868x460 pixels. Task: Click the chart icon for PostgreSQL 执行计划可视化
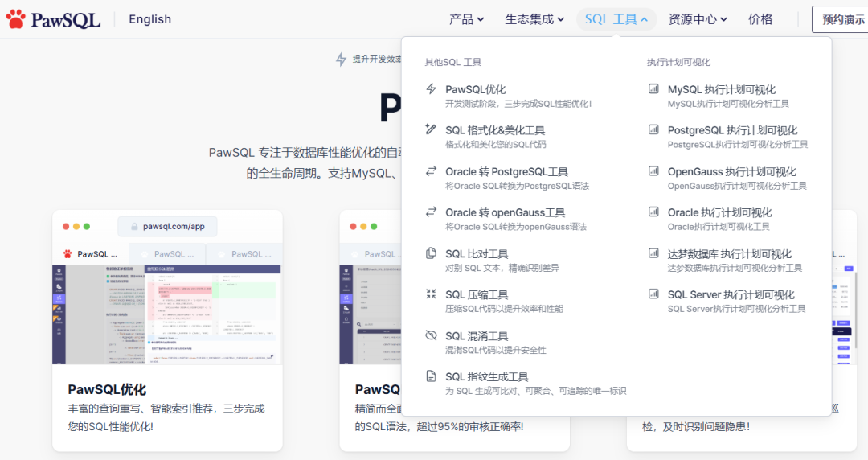point(653,129)
